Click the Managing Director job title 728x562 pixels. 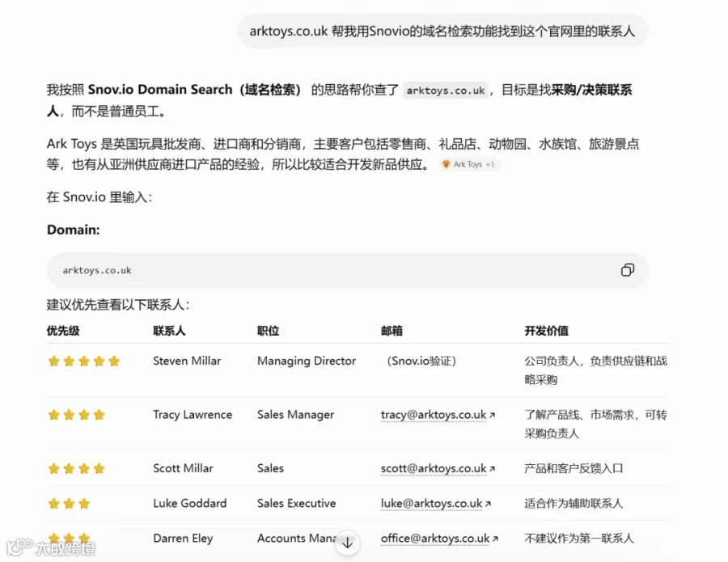[307, 361]
